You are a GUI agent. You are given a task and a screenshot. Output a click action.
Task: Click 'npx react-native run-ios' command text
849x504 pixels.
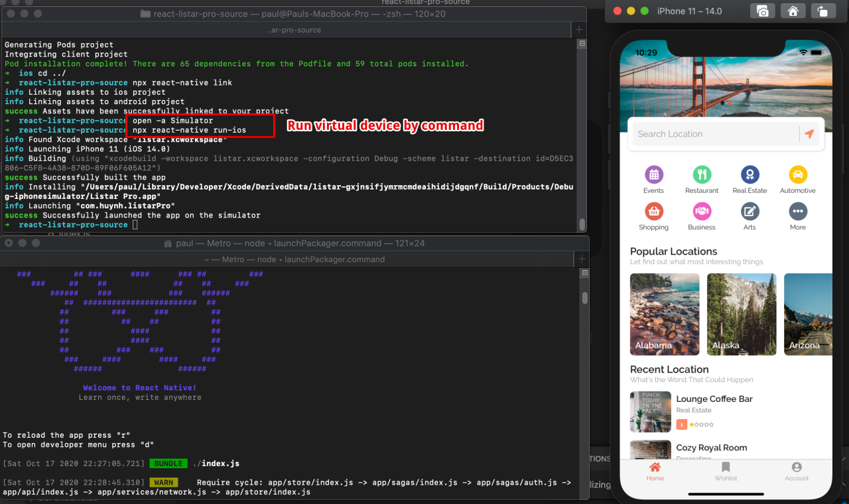click(x=189, y=130)
